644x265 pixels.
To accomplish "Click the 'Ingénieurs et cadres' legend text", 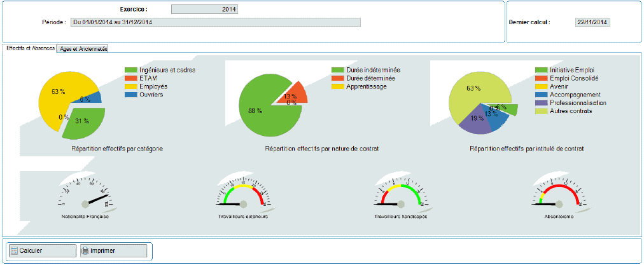I will click(x=167, y=70).
